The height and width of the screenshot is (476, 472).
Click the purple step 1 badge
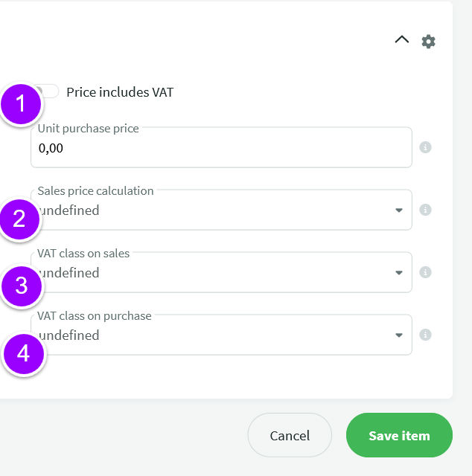[x=21, y=104]
